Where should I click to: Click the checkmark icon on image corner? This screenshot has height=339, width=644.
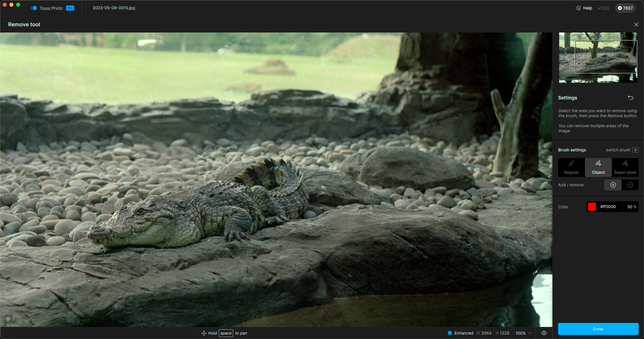(8, 319)
